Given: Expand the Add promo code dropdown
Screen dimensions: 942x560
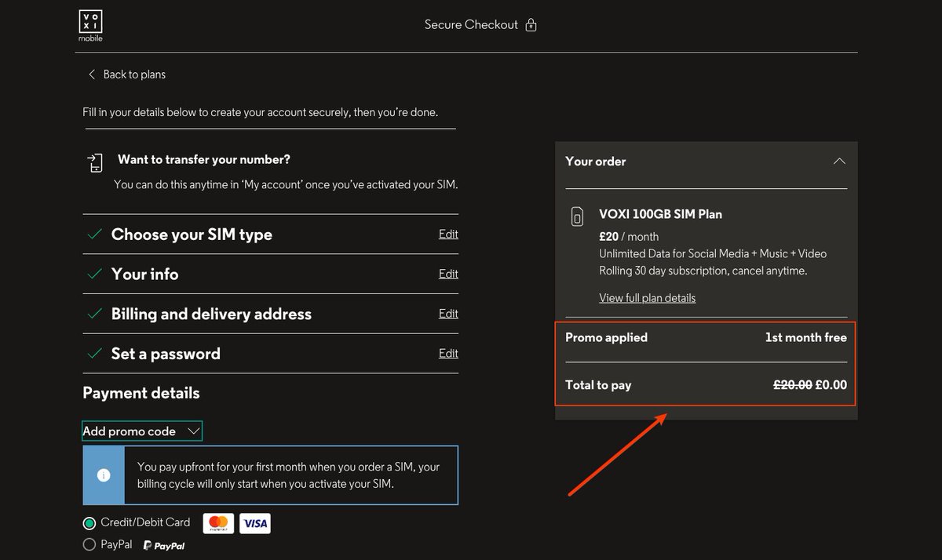Looking at the screenshot, I should pos(142,431).
